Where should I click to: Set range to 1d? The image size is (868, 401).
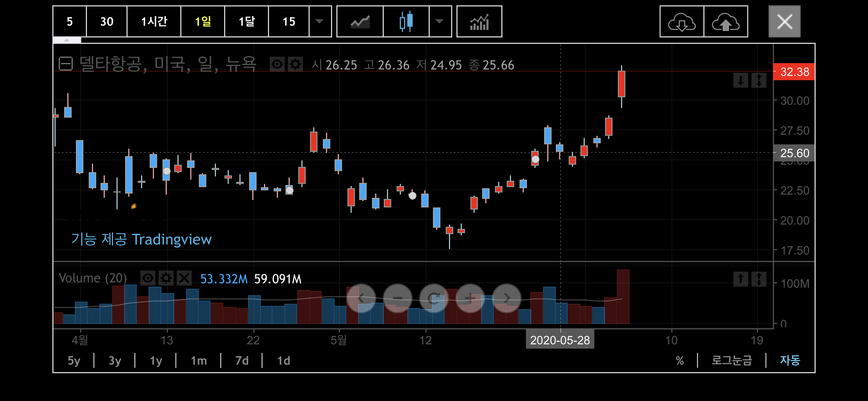tap(284, 360)
